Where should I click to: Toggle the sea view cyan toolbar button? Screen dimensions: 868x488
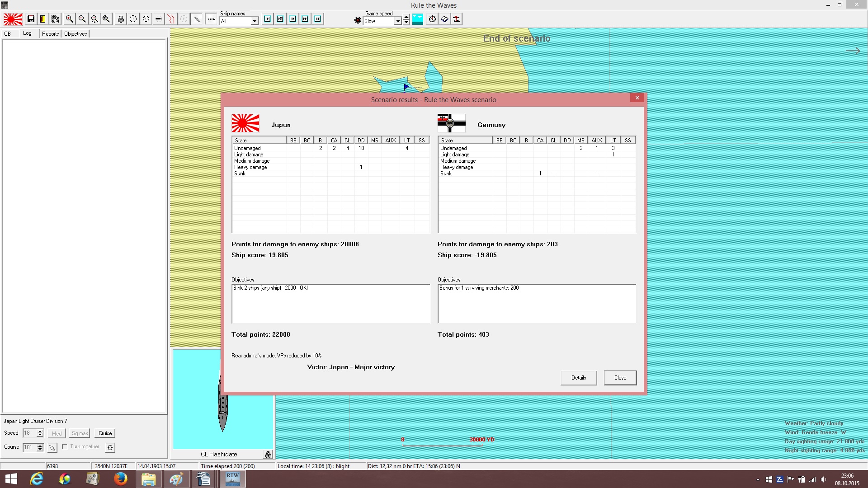click(418, 19)
